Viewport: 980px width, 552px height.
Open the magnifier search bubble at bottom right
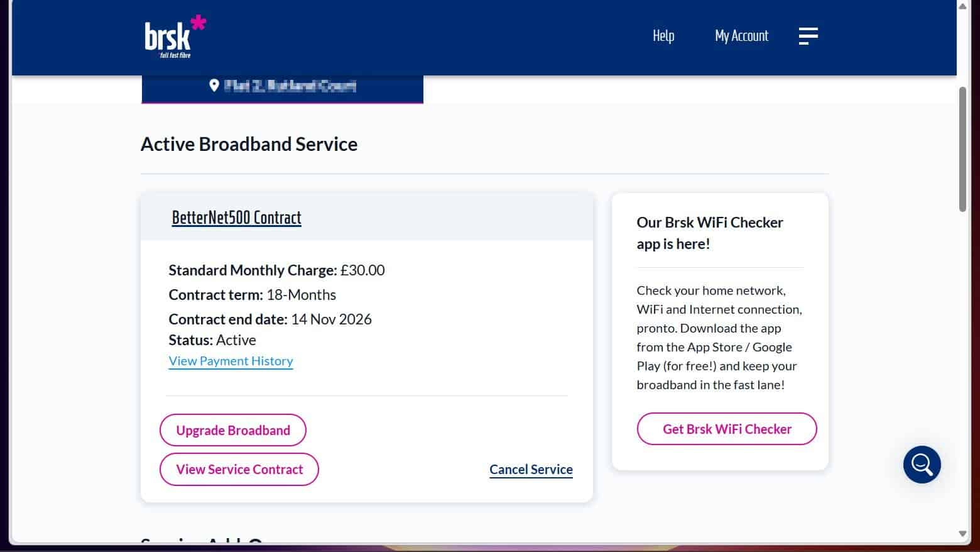point(921,464)
